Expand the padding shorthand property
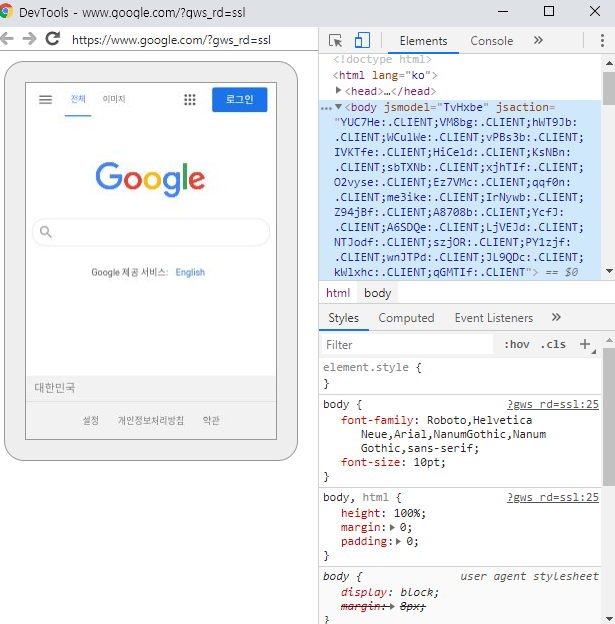This screenshot has height=624, width=615. (x=398, y=541)
